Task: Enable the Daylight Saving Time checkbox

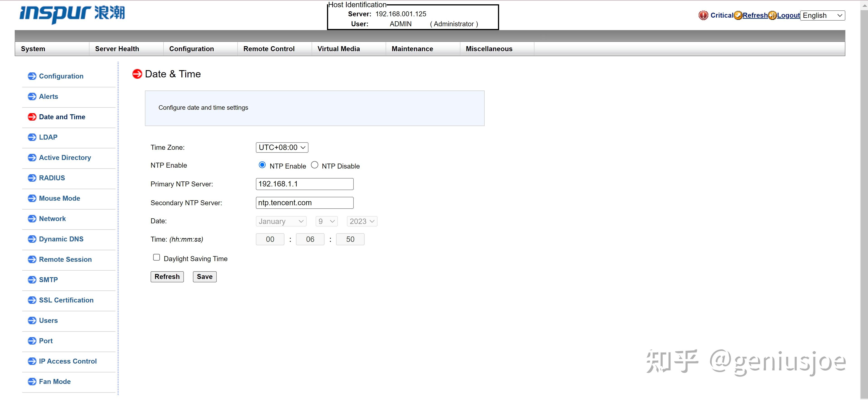Action: [x=156, y=257]
